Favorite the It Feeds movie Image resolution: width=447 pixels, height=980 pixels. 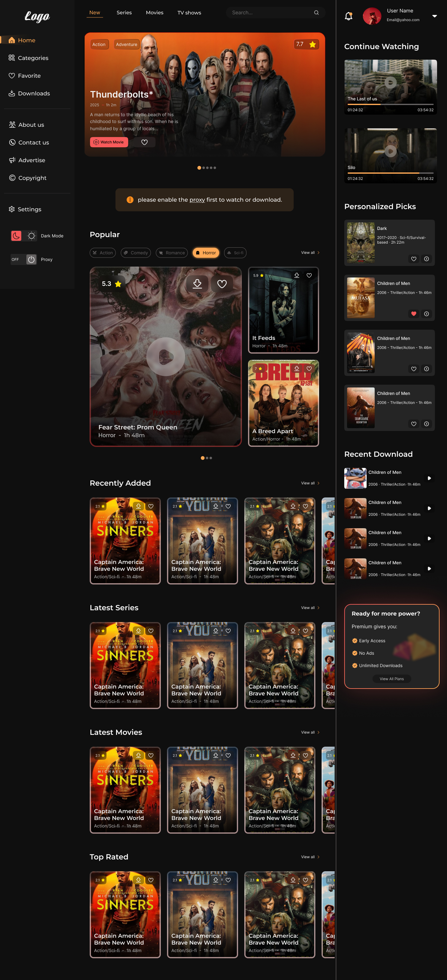[x=309, y=275]
